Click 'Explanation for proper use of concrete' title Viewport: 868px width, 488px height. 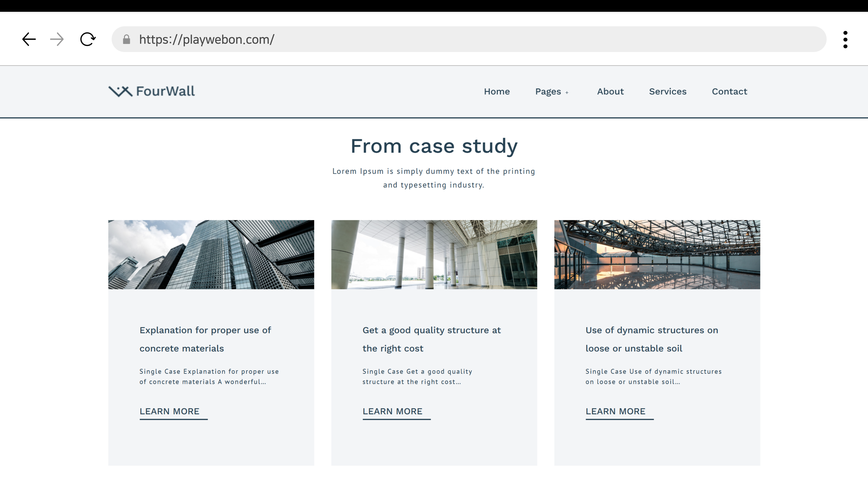coord(205,339)
